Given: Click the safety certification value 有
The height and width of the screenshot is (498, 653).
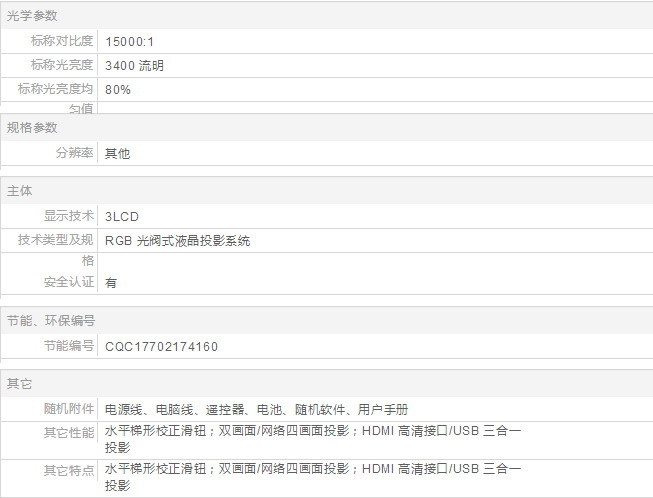Looking at the screenshot, I should (x=111, y=283).
